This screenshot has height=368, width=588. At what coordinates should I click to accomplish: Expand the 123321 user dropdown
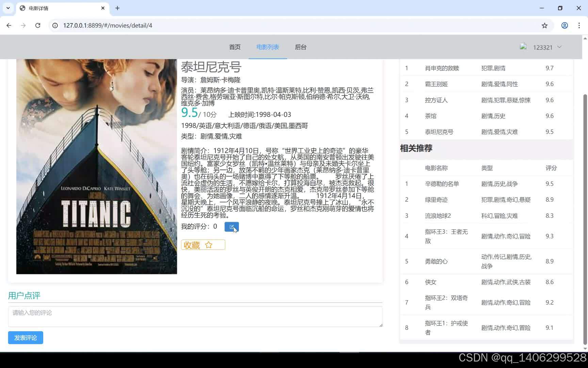click(x=559, y=47)
